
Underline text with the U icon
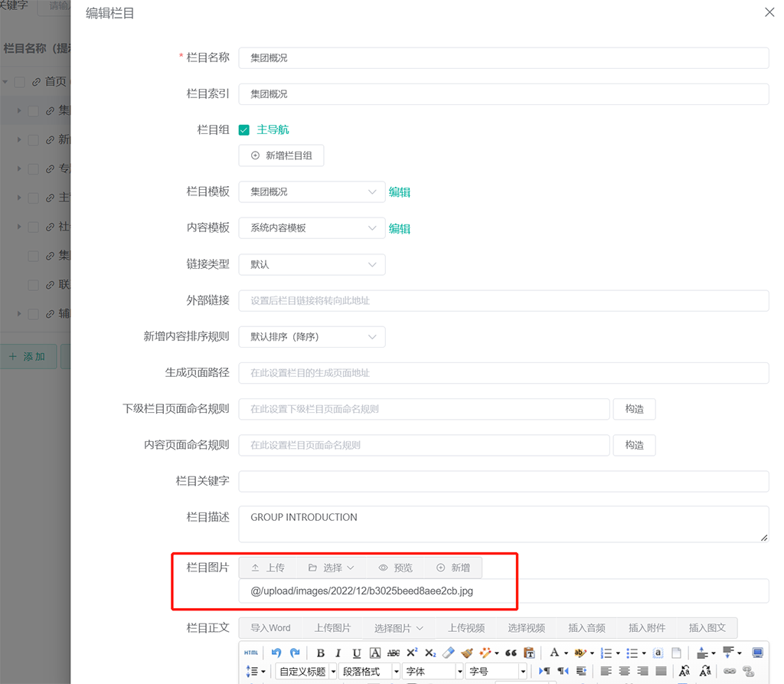[x=356, y=653]
